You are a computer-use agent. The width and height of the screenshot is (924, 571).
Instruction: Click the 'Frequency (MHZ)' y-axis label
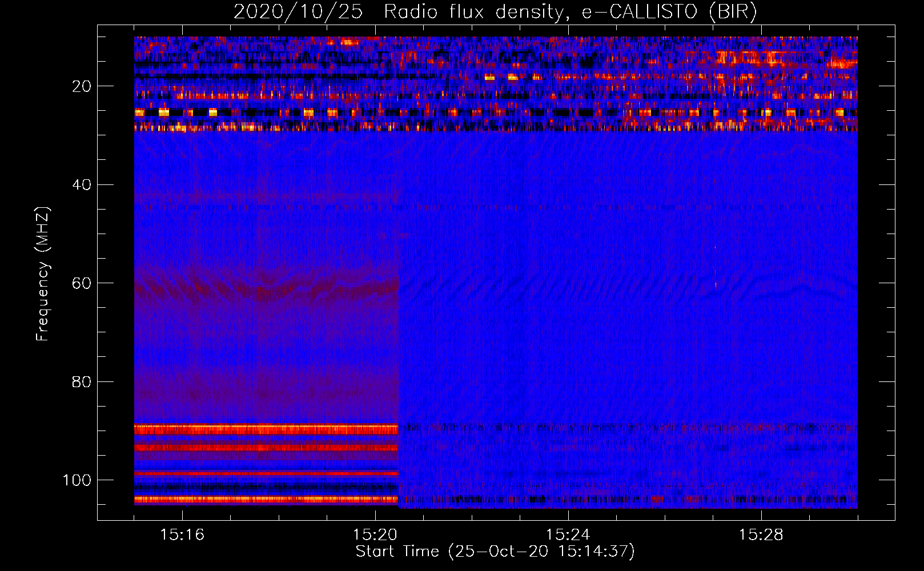point(43,274)
